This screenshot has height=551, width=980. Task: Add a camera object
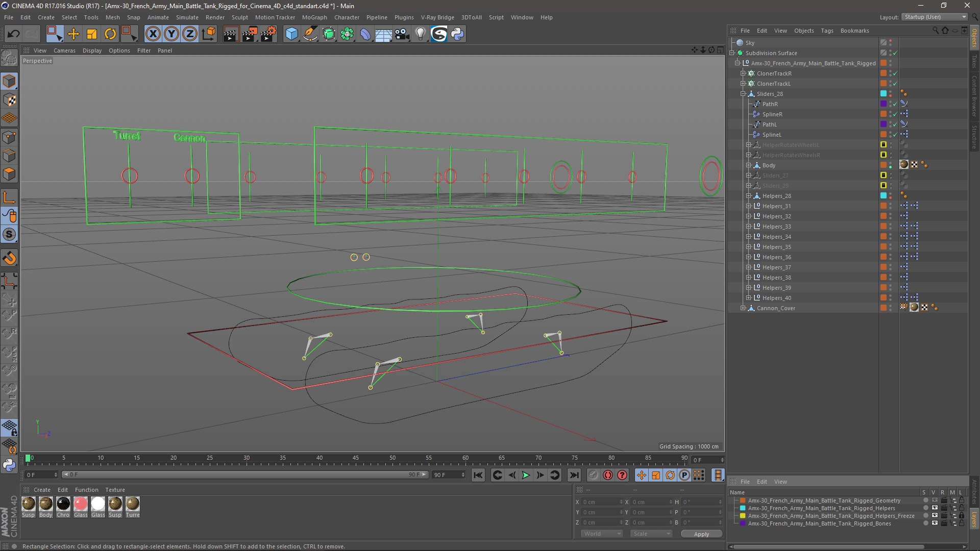[402, 34]
